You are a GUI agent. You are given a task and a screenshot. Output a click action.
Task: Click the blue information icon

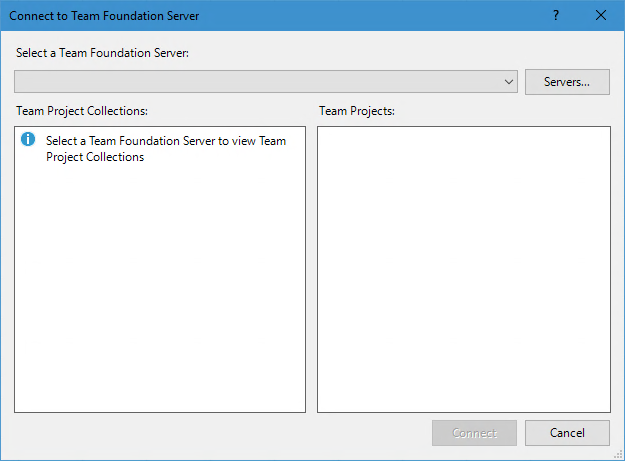click(28, 139)
